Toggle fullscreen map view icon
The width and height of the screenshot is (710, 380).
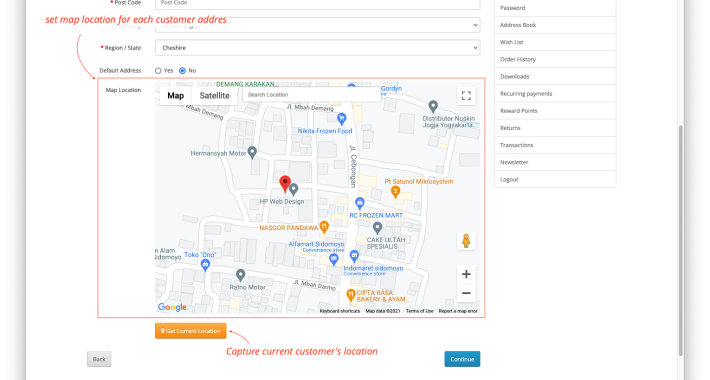pyautogui.click(x=466, y=96)
